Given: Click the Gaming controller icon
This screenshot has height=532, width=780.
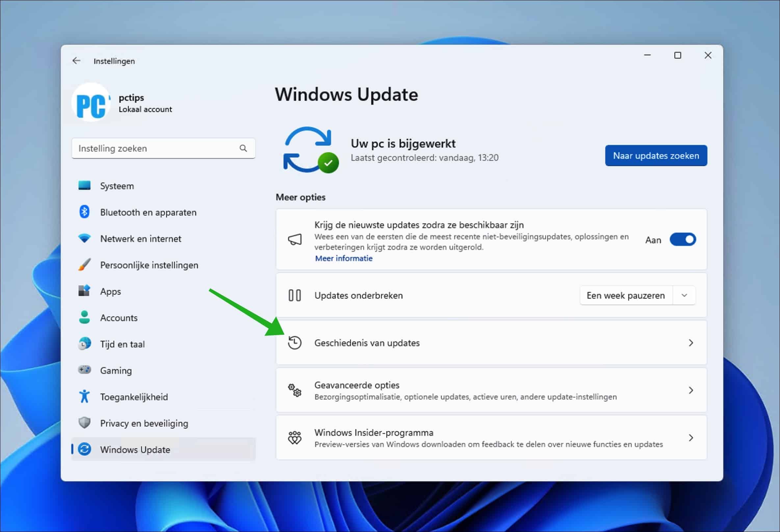Looking at the screenshot, I should (x=84, y=370).
